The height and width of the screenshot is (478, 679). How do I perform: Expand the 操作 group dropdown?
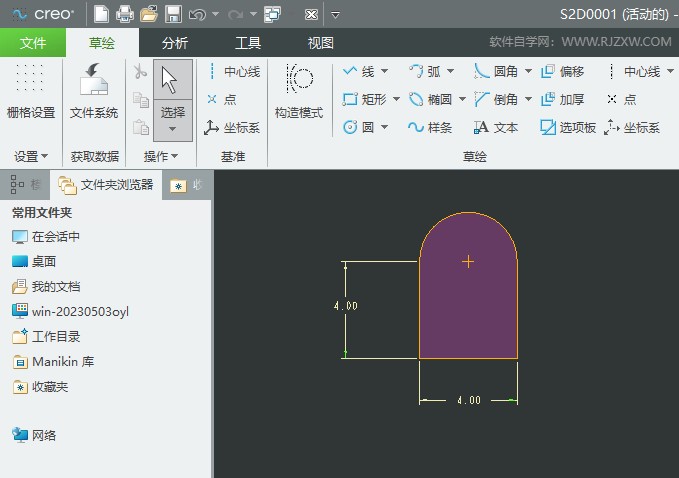161,156
